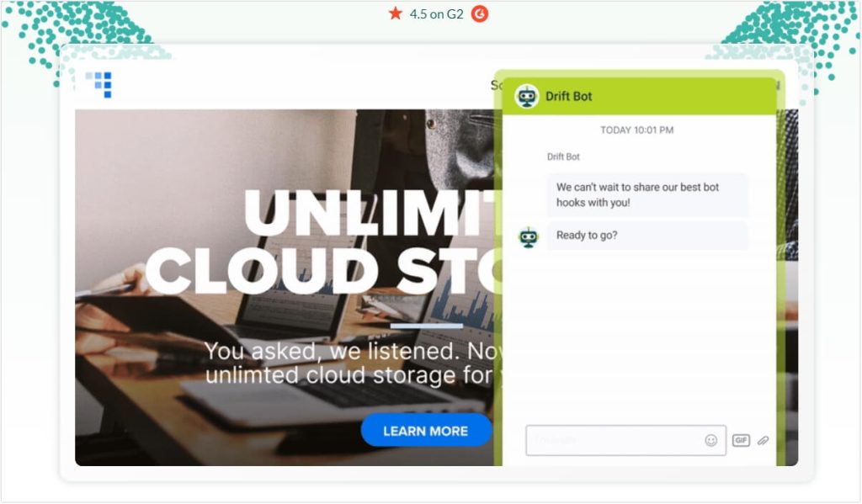This screenshot has width=862, height=504.
Task: Focus the chat message input field
Action: (x=615, y=440)
